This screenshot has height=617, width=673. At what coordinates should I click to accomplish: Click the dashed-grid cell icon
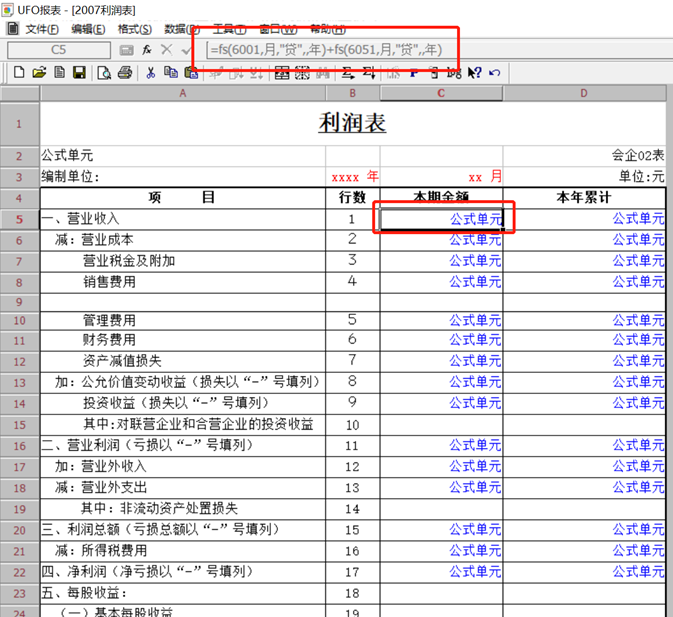(302, 73)
